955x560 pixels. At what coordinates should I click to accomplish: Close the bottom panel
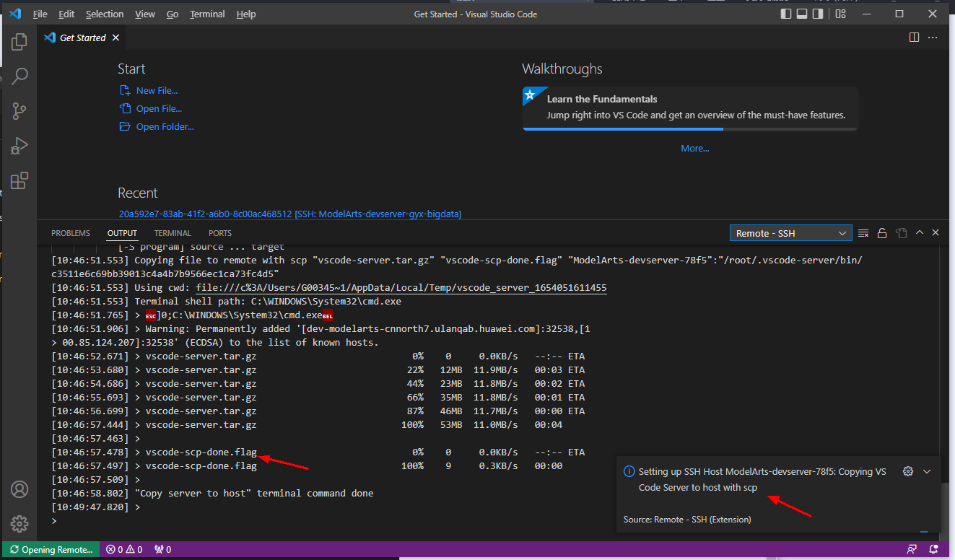click(936, 233)
